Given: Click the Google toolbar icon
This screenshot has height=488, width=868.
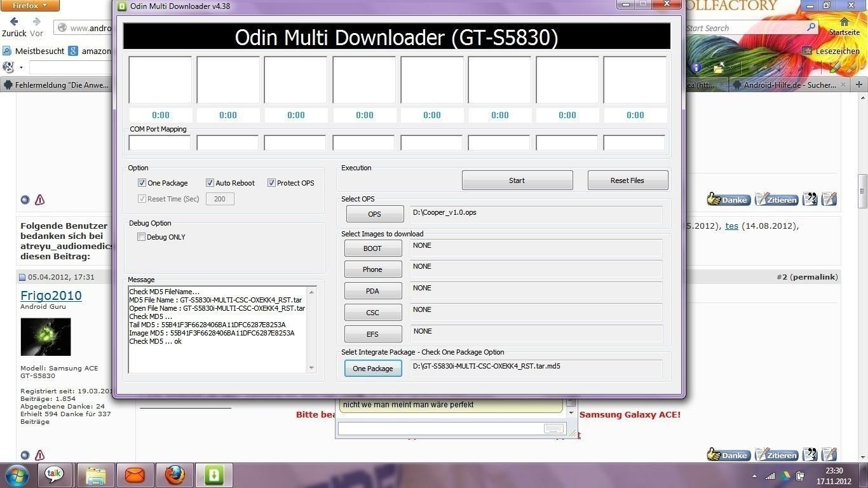Looking at the screenshot, I should tap(8, 67).
